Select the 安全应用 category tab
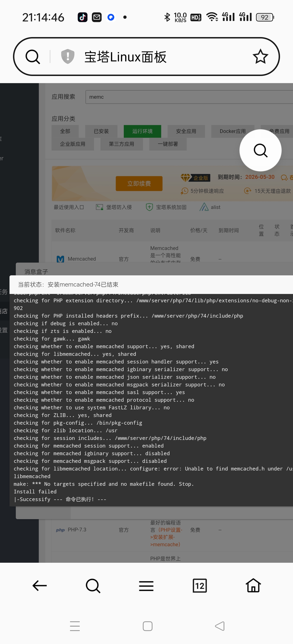 (x=186, y=131)
